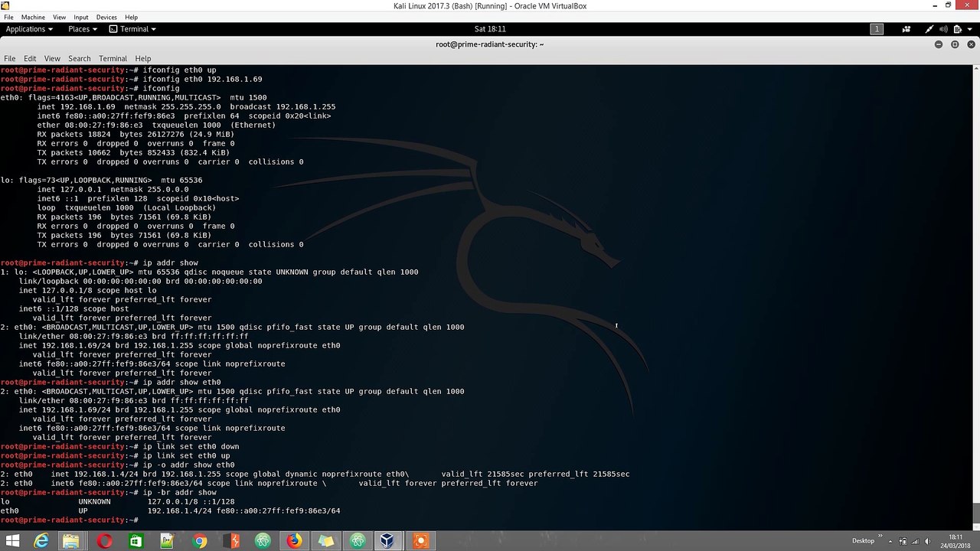Expand the Kali system menu arrow
This screenshot has height=551, width=980.
(x=971, y=29)
